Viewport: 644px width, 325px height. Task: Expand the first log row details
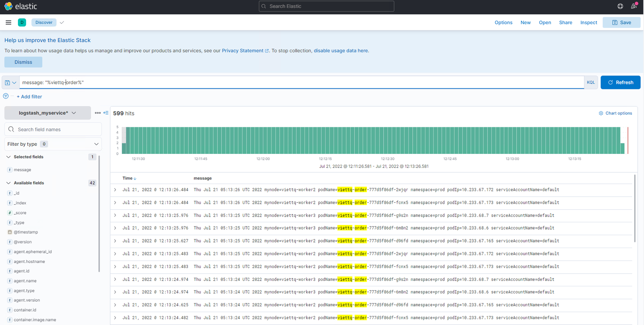pyautogui.click(x=115, y=190)
